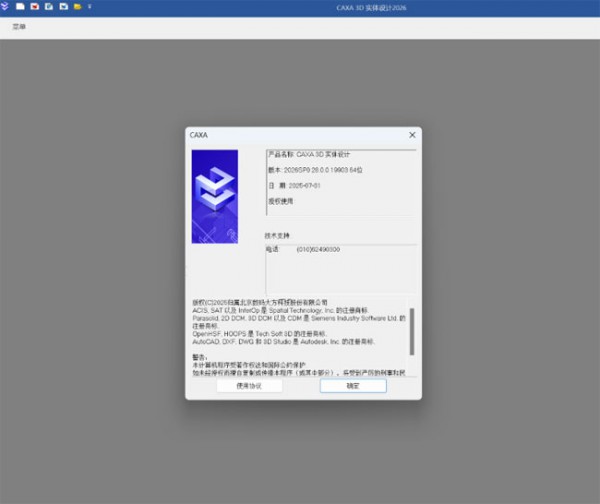Viewport: 600px width, 504px height.
Task: Click the 产品名称 product name line
Action: point(310,155)
